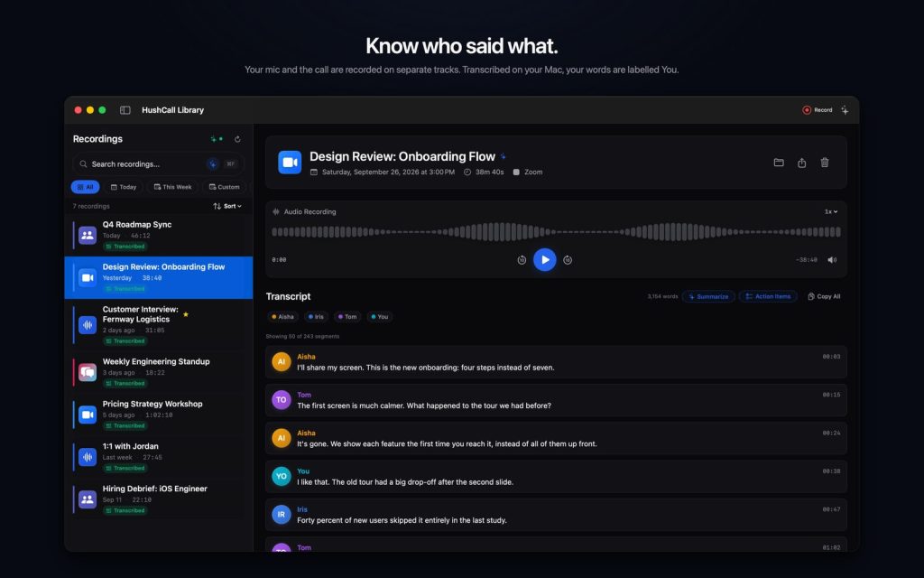Click the Audio Recording label icon

coord(276,211)
